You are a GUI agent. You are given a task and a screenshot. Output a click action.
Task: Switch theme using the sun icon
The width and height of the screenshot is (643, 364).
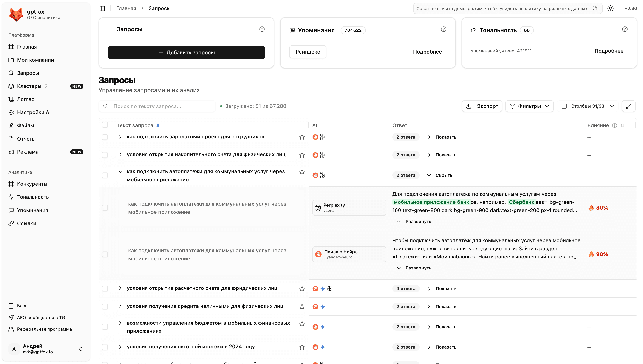[x=611, y=8]
